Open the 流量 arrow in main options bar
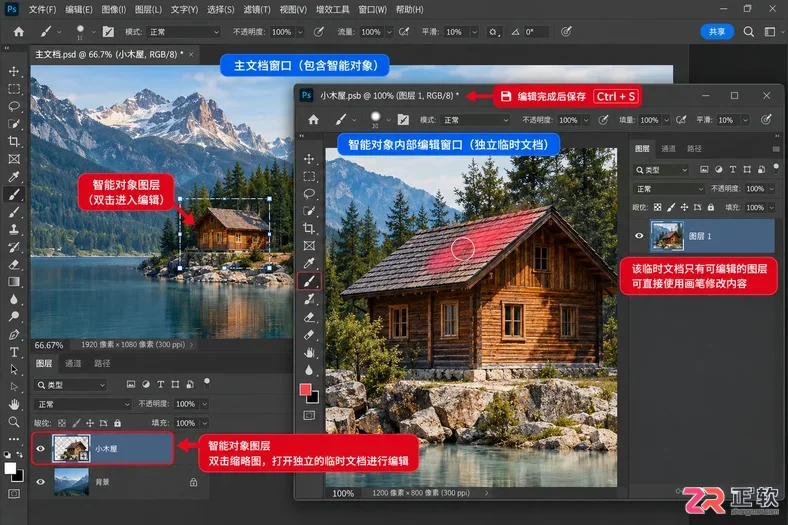Image resolution: width=788 pixels, height=525 pixels. (389, 32)
